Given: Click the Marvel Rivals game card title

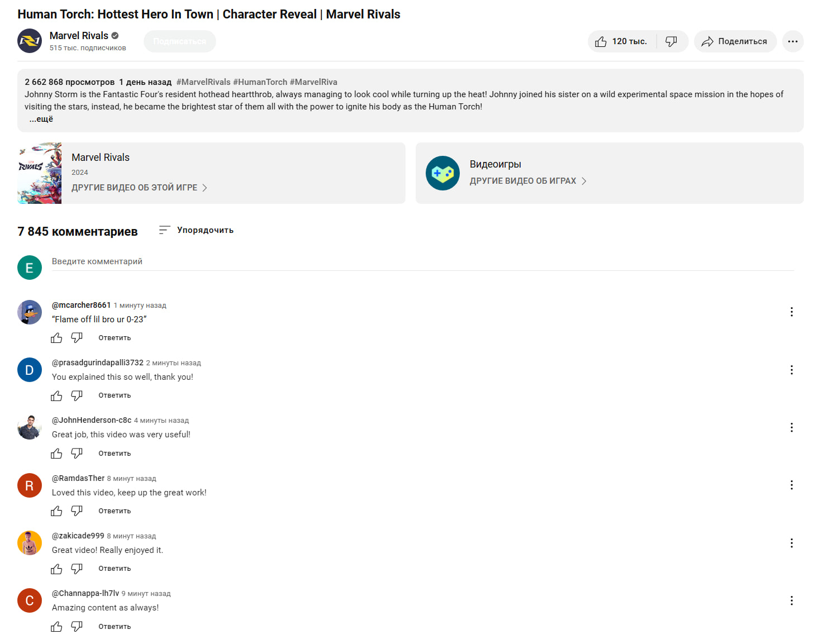Looking at the screenshot, I should point(101,158).
